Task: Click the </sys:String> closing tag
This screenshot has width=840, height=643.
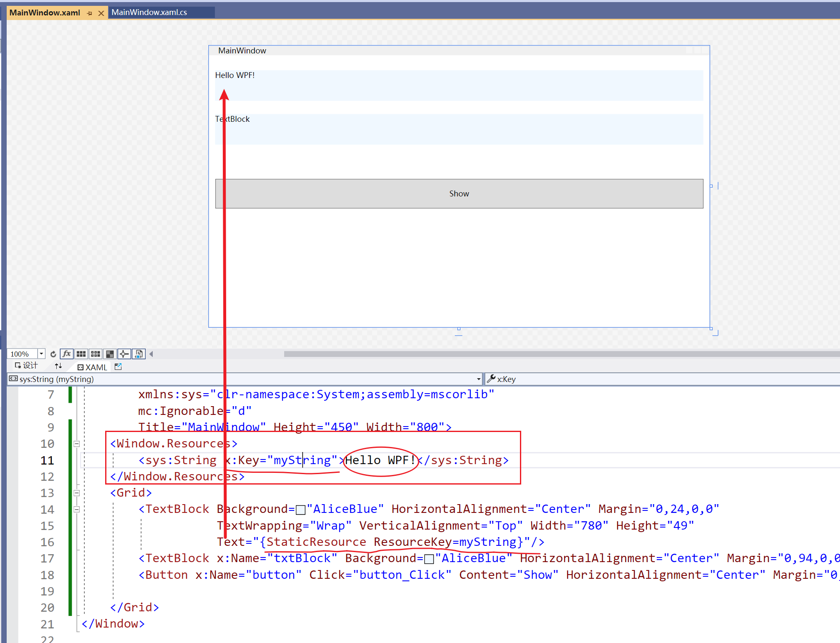Action: coord(463,460)
